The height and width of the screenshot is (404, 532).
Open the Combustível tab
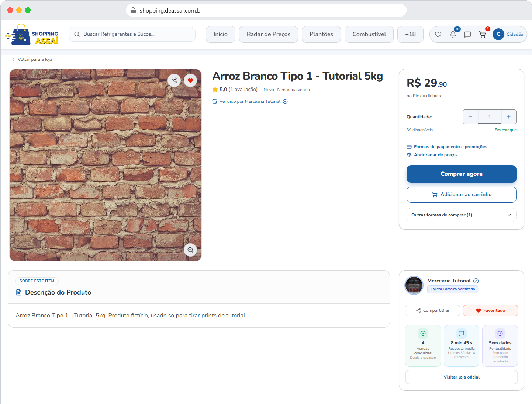(369, 34)
